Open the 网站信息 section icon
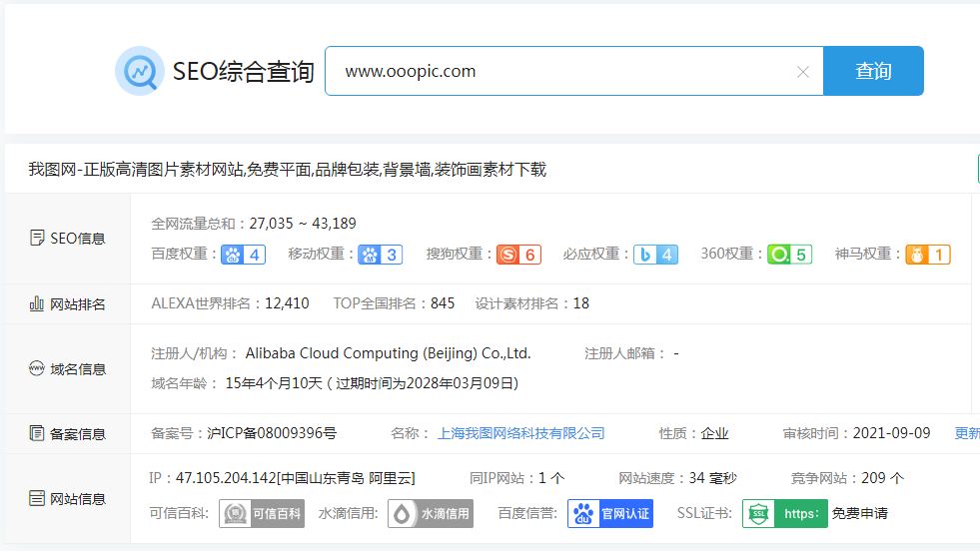Image resolution: width=980 pixels, height=551 pixels. 37,498
